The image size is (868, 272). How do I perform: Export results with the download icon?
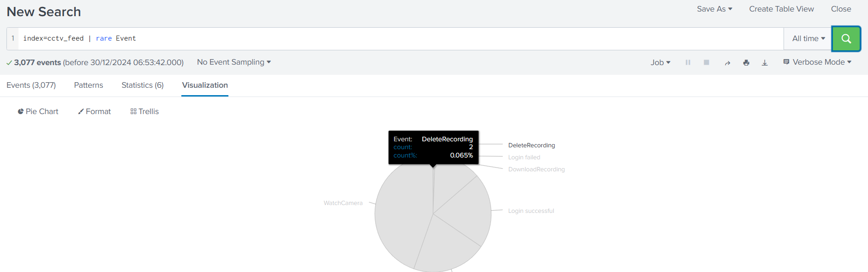click(x=765, y=63)
